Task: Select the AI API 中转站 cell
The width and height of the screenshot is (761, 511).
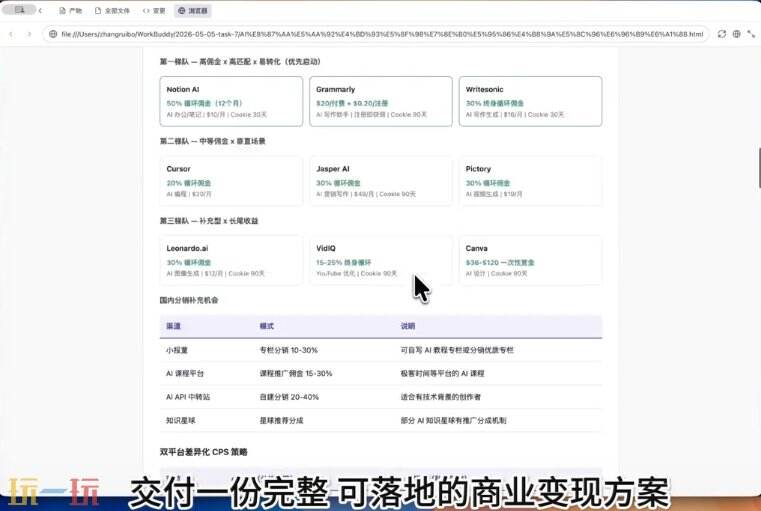Action: 188,396
